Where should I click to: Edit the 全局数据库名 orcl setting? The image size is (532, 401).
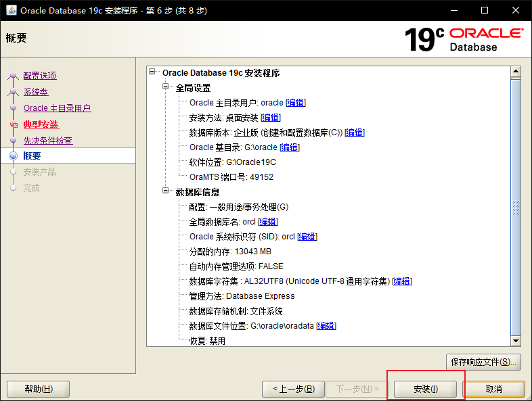(x=268, y=222)
